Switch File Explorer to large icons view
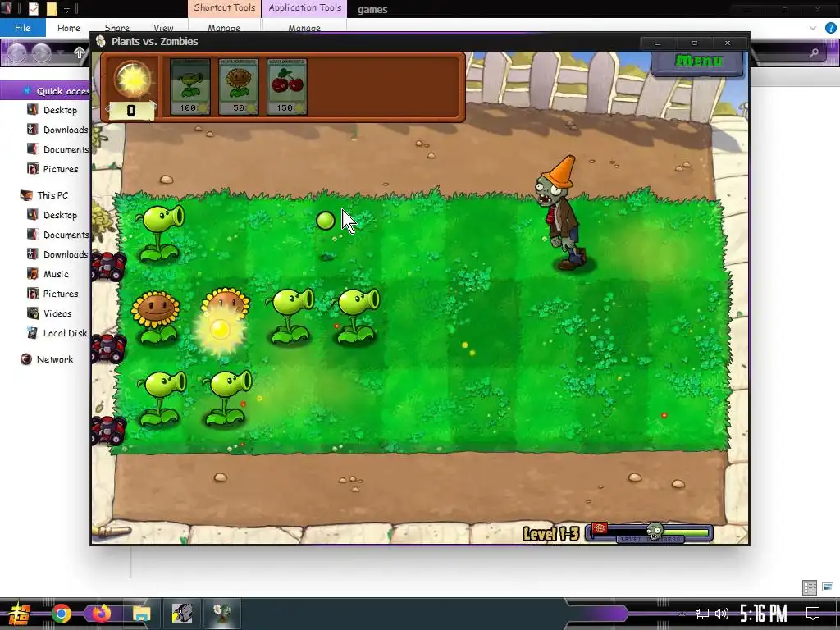The width and height of the screenshot is (840, 630). [x=829, y=587]
